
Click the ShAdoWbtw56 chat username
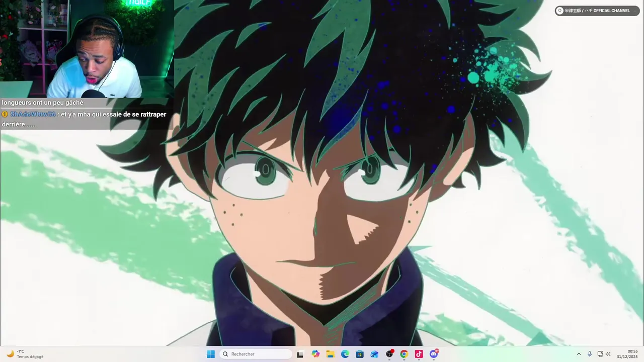pos(33,114)
